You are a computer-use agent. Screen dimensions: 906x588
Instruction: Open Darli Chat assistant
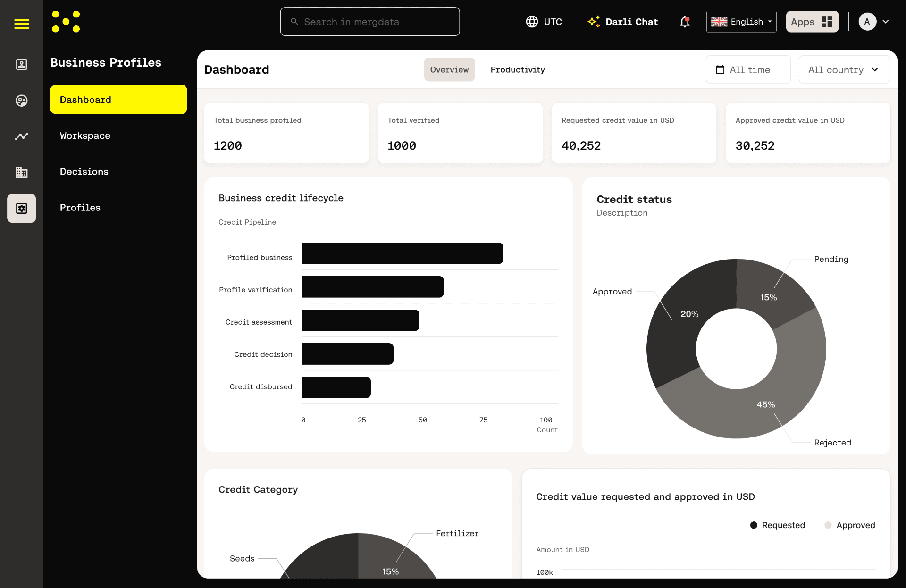(x=622, y=22)
